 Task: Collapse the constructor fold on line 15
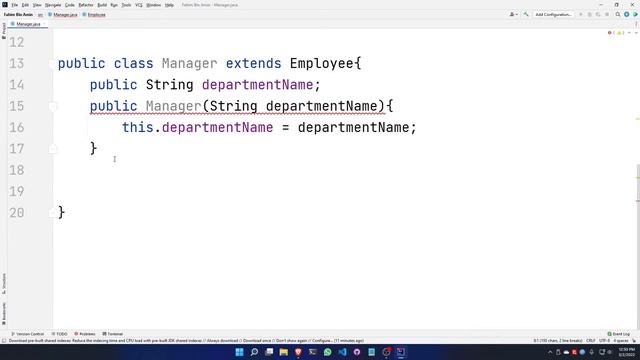coord(53,107)
